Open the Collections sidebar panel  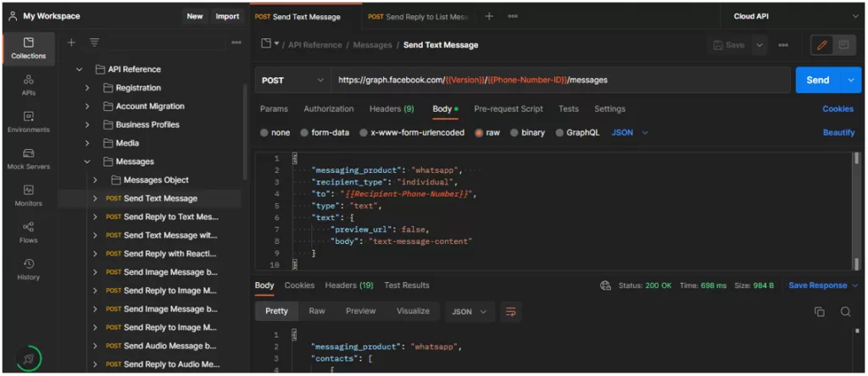click(29, 49)
